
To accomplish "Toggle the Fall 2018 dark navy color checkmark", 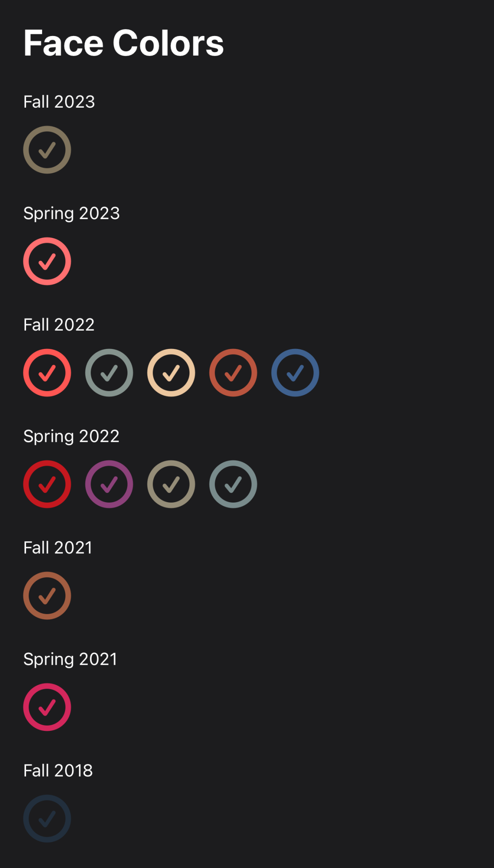I will pos(47,819).
